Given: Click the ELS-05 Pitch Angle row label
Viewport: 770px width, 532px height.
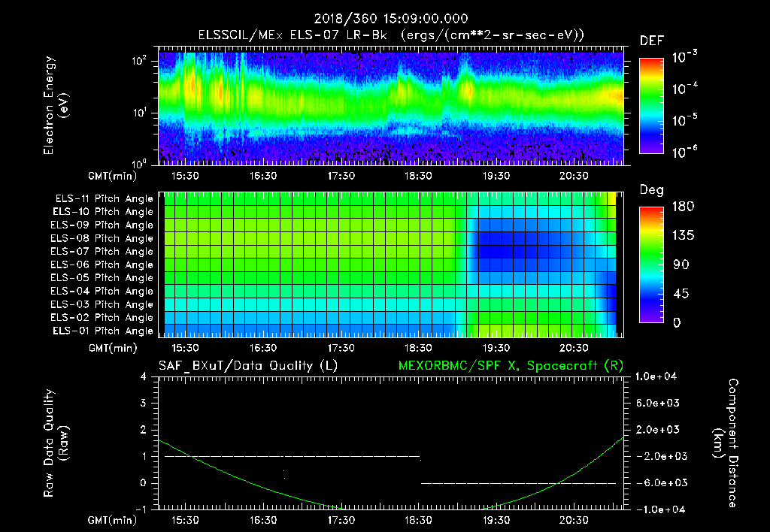Looking at the screenshot, I should (x=102, y=278).
